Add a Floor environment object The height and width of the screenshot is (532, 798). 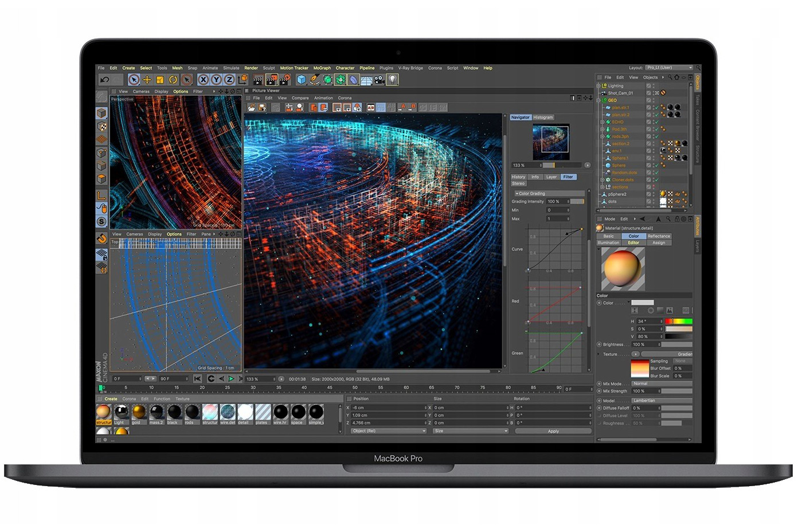pyautogui.click(x=366, y=80)
